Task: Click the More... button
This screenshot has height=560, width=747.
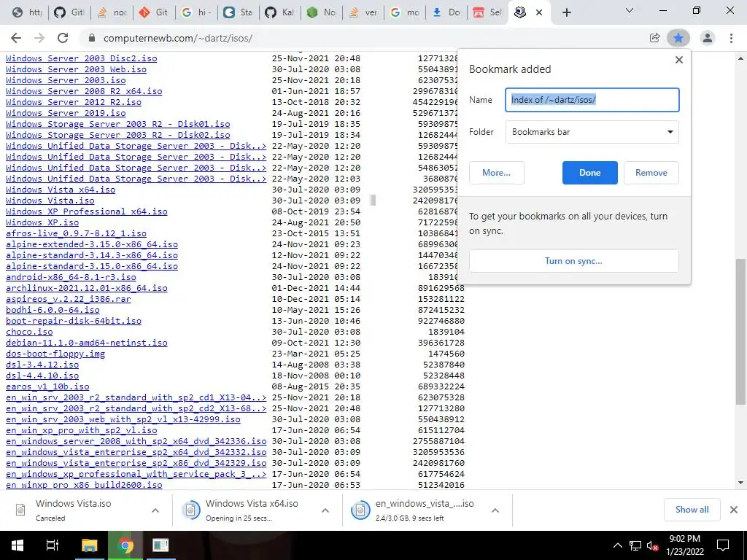Action: coord(496,173)
